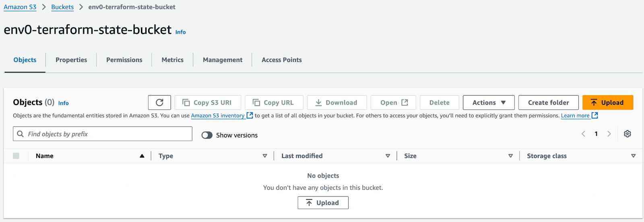Click the refresh objects icon button
Viewport: 644px width, 222px height.
point(159,102)
